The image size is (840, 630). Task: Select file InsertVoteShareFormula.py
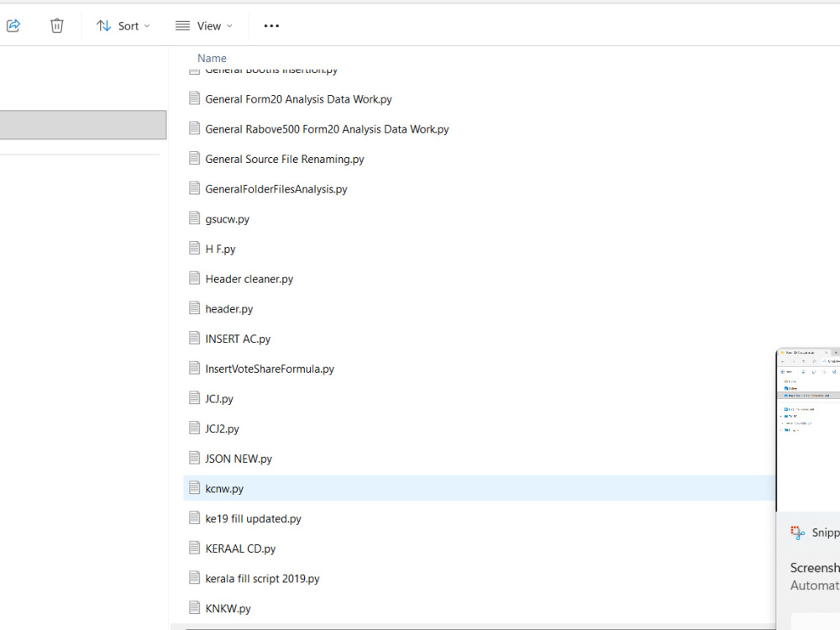[x=270, y=369]
